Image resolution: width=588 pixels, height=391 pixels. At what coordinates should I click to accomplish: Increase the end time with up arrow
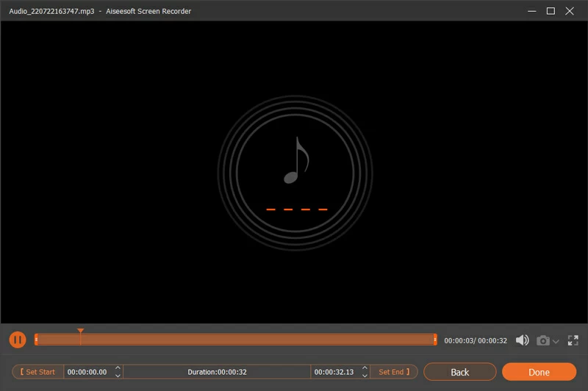[364, 368]
